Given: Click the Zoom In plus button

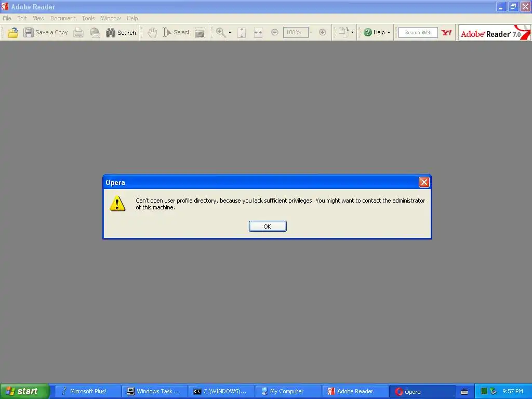Looking at the screenshot, I should (x=323, y=33).
